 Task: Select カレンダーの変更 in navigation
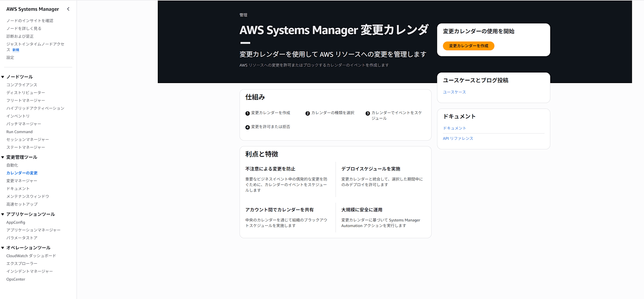coord(22,173)
